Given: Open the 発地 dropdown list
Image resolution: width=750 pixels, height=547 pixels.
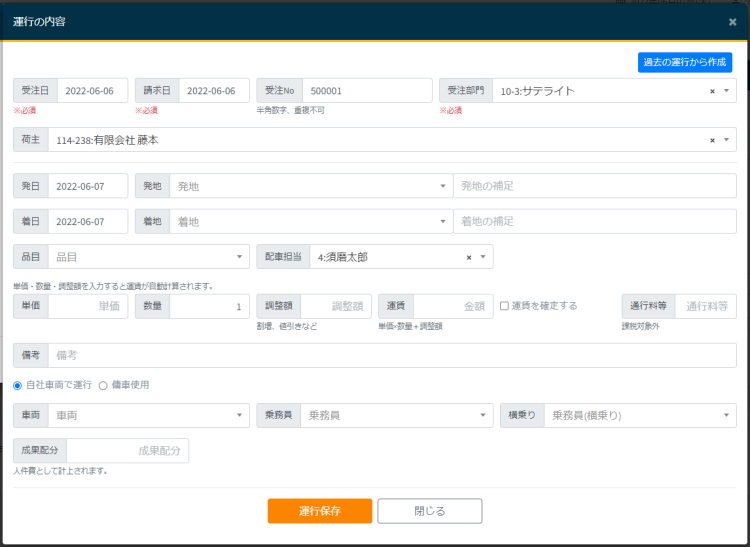Looking at the screenshot, I should (x=443, y=187).
